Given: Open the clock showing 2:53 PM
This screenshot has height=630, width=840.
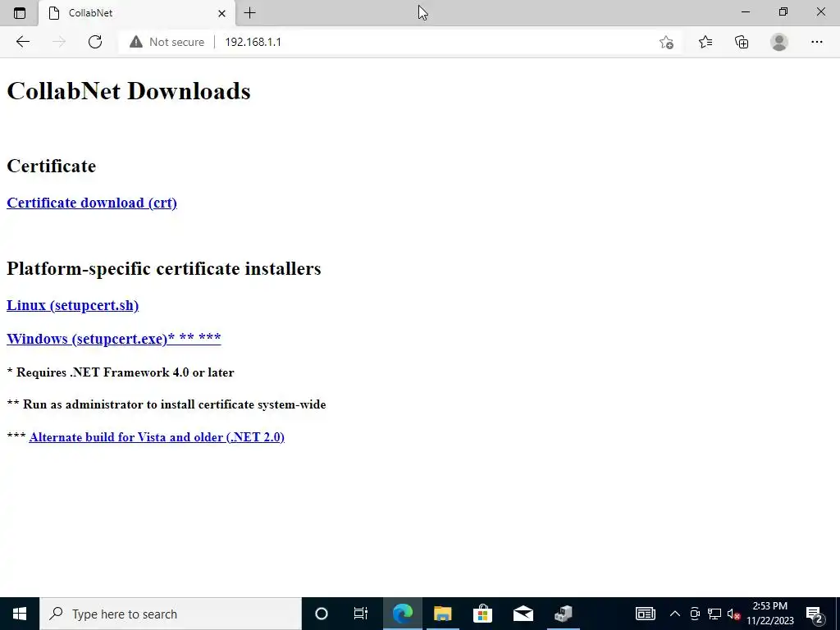Looking at the screenshot, I should pyautogui.click(x=770, y=614).
